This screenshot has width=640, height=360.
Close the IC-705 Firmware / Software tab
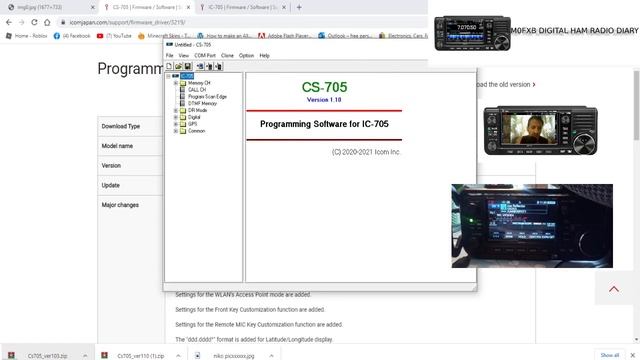[284, 7]
